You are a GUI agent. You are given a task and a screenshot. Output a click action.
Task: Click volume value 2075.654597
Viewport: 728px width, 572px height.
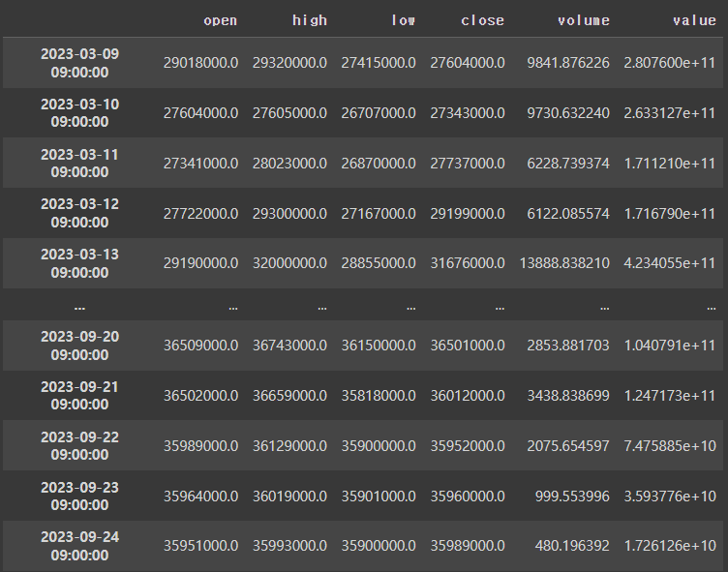568,446
